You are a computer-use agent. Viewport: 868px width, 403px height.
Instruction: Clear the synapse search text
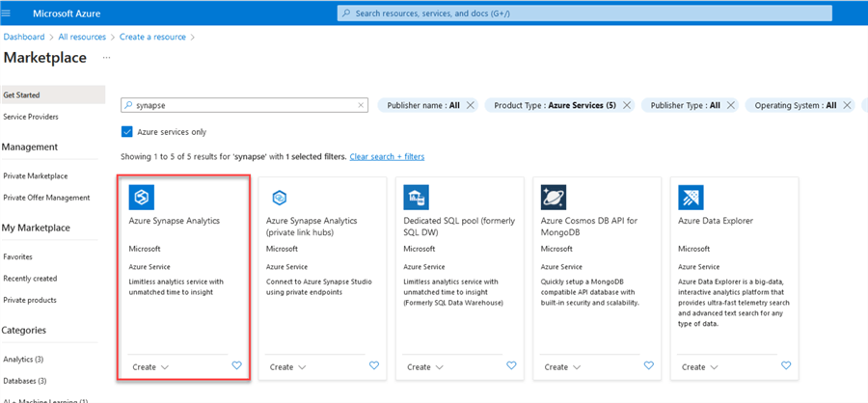pyautogui.click(x=361, y=105)
